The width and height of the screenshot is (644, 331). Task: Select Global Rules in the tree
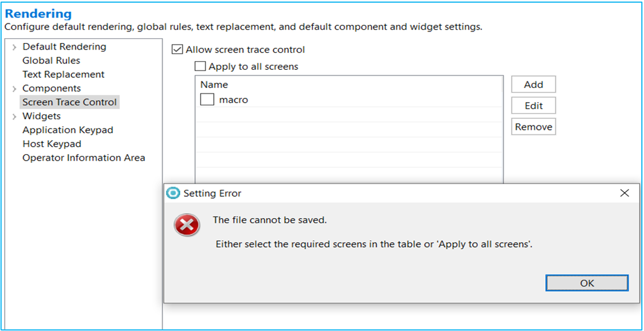tap(51, 61)
